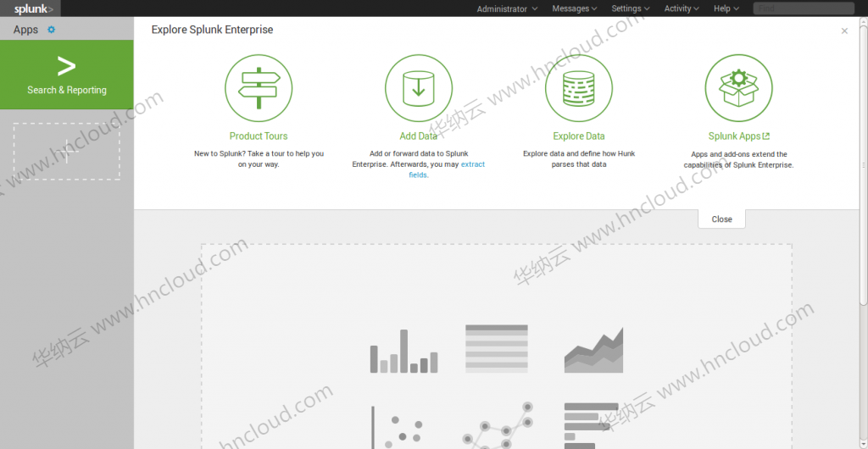Focus the Find search field
Image resolution: width=868 pixels, height=449 pixels.
[x=804, y=8]
